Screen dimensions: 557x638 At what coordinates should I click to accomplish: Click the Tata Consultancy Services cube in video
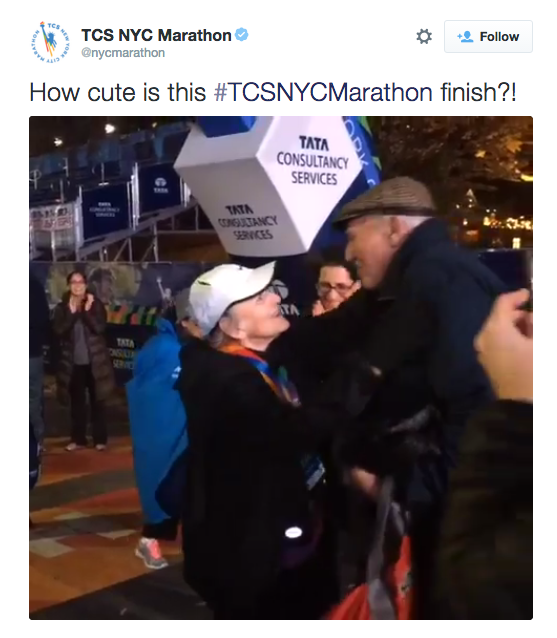[271, 185]
